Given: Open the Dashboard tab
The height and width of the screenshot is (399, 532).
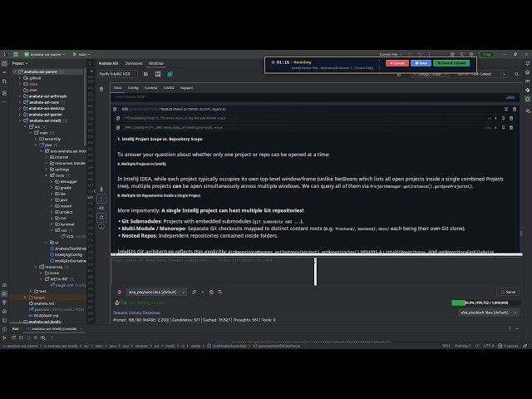Looking at the screenshot, I should click(134, 63).
